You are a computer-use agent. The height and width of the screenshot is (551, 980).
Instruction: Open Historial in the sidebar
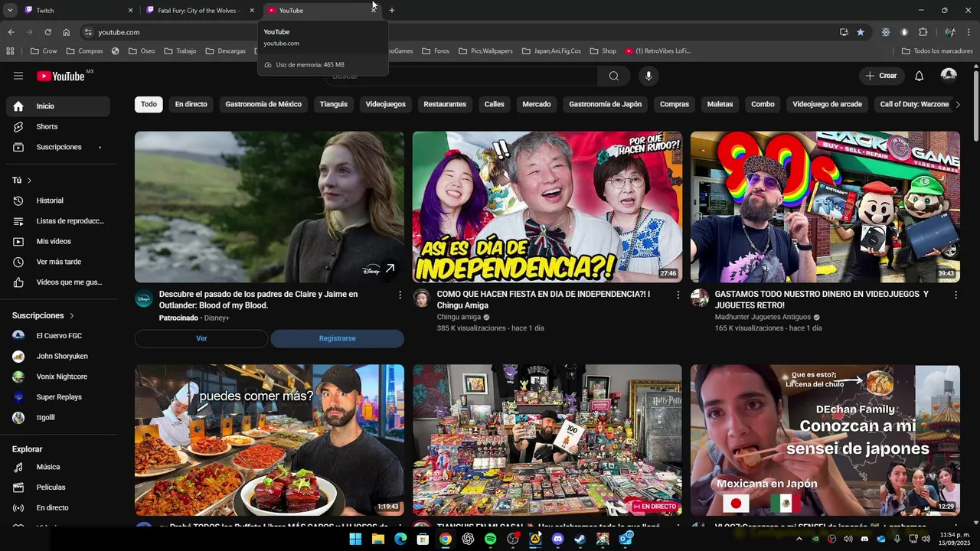point(58,201)
